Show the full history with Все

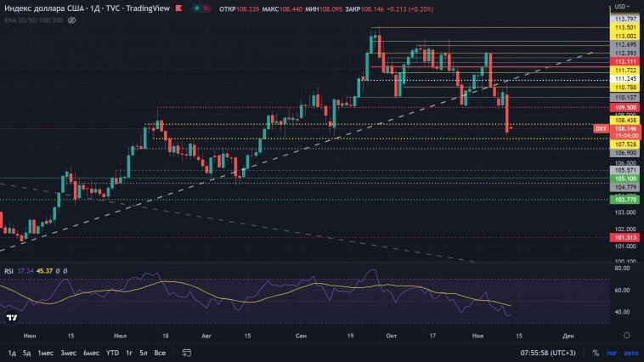click(159, 352)
